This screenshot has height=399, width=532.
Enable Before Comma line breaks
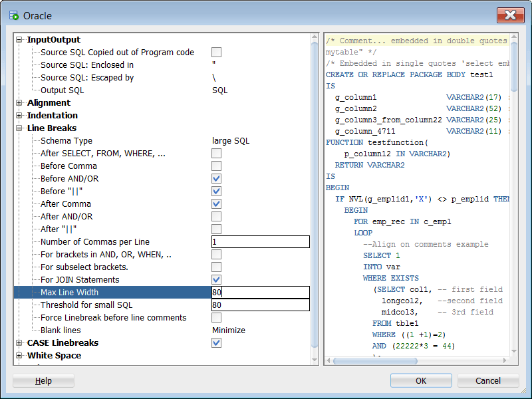tap(216, 166)
